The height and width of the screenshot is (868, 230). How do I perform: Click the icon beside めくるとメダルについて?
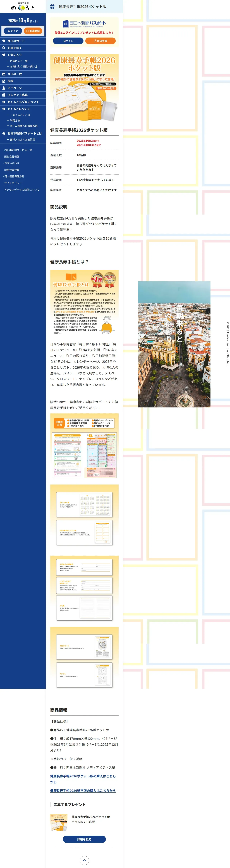pos(4,102)
